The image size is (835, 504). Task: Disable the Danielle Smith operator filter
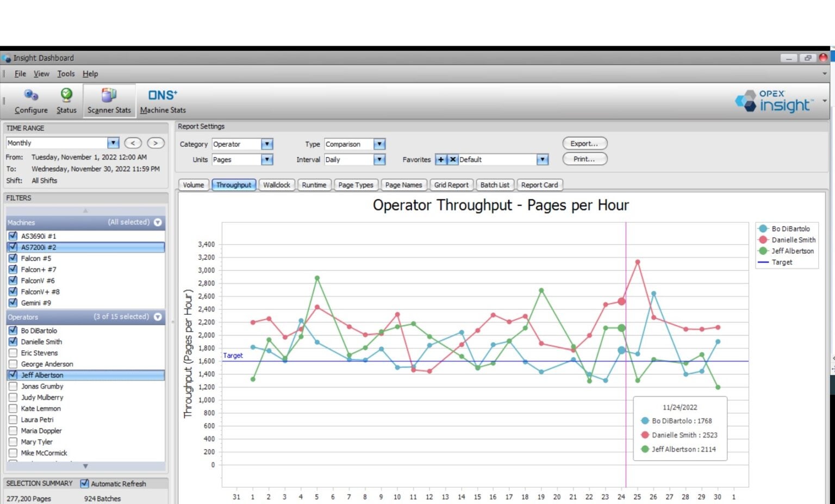[x=13, y=341]
